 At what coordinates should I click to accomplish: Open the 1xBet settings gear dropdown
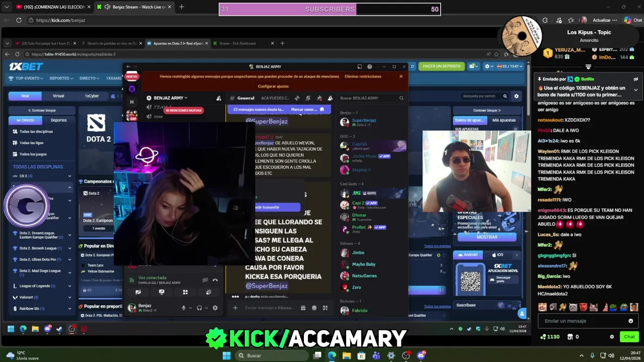coord(489,66)
